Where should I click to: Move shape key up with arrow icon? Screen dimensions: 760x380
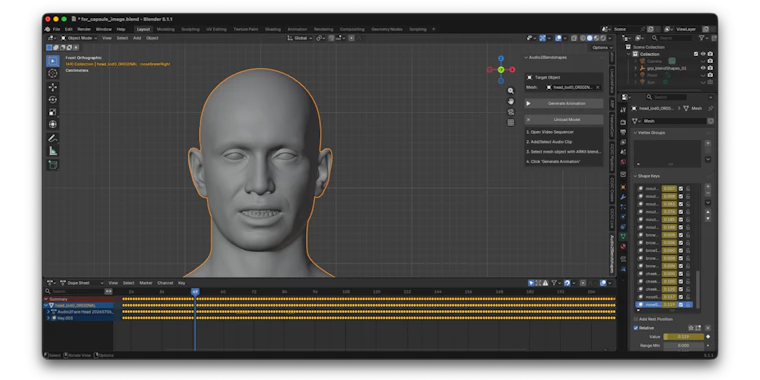point(708,212)
